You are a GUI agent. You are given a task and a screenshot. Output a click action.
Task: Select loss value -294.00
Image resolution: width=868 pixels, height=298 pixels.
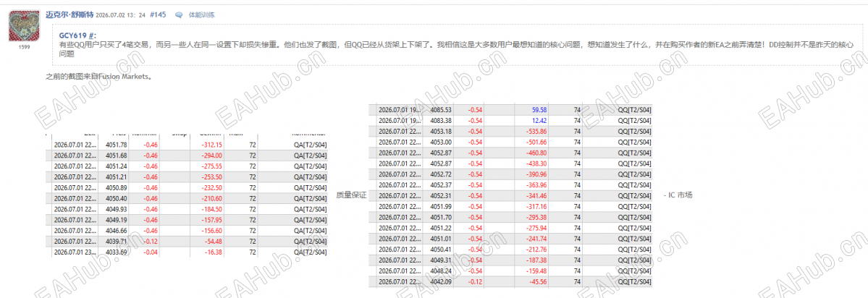tap(211, 156)
